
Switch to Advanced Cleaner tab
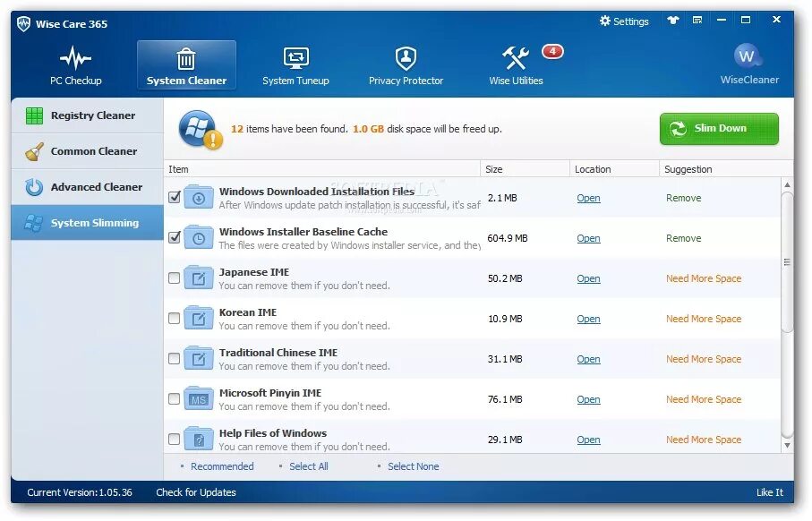[x=88, y=187]
